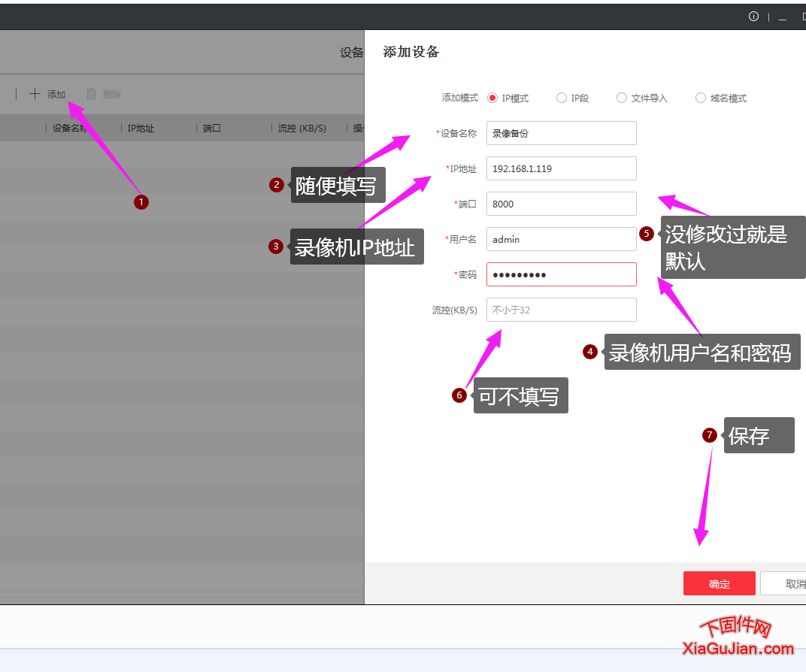
Task: Click the 设备名称 column header
Action: (69, 128)
